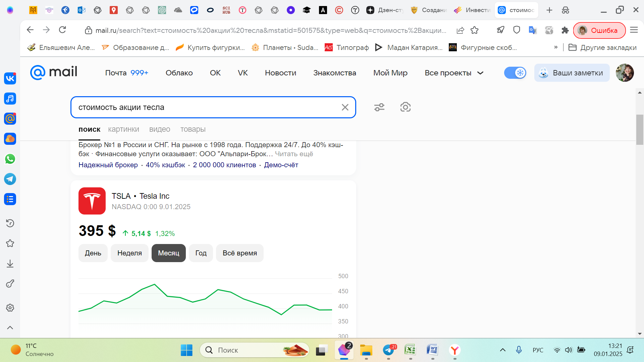This screenshot has width=644, height=362.
Task: Clear the search field with the X
Action: pos(345,107)
